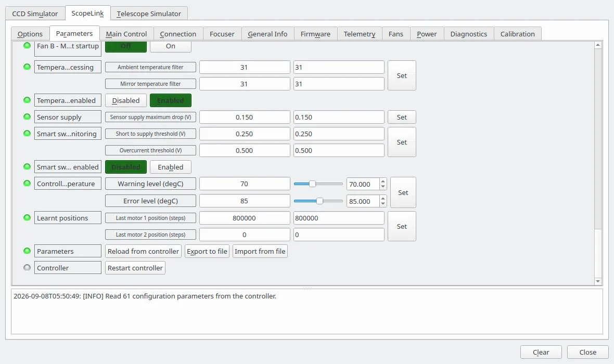Click the Controller temperature status LED
This screenshot has height=364, width=614.
[27, 183]
